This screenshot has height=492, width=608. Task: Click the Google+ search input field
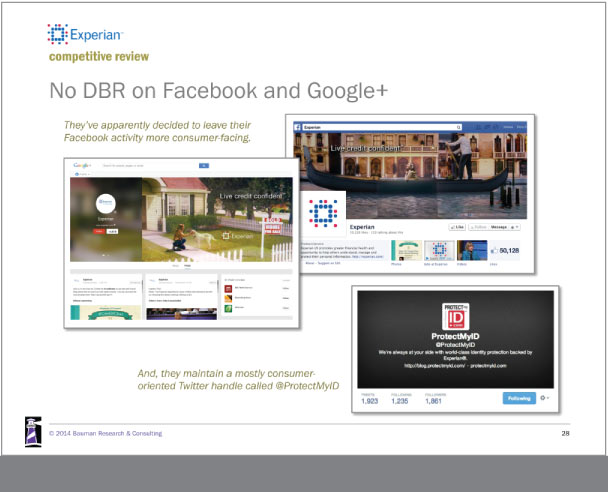point(150,166)
